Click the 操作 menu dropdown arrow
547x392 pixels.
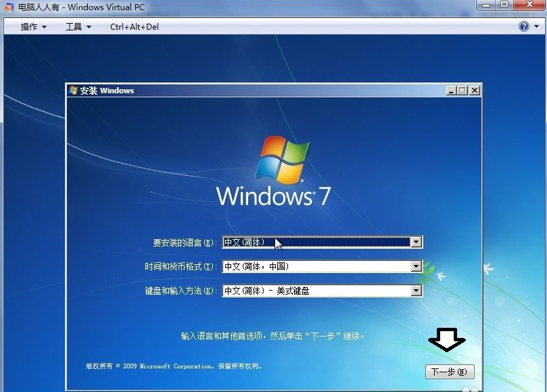pyautogui.click(x=45, y=26)
